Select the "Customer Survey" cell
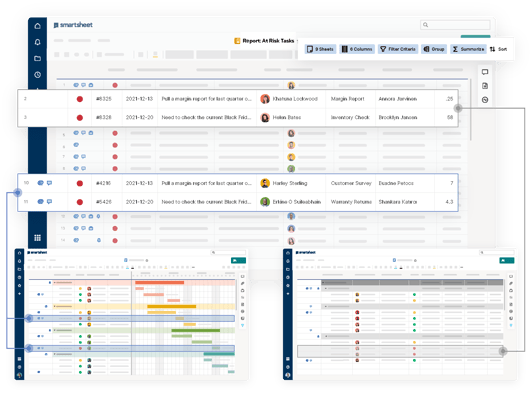 [351, 183]
